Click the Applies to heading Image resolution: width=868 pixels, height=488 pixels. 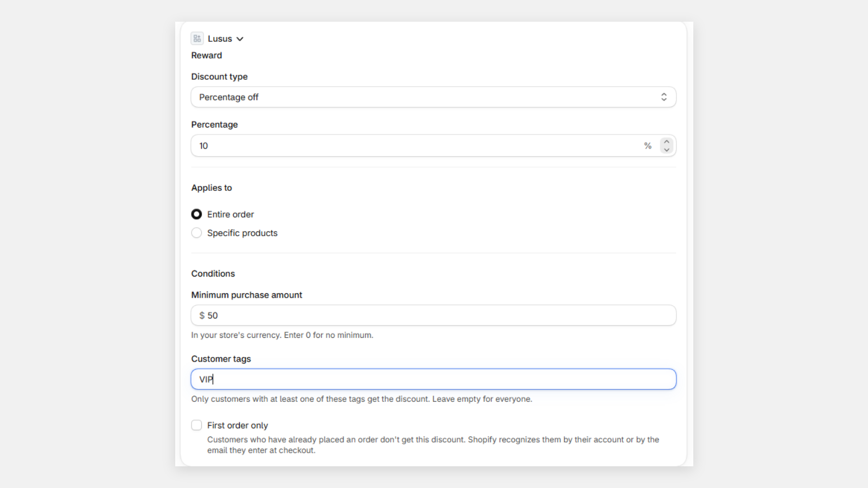(x=212, y=188)
